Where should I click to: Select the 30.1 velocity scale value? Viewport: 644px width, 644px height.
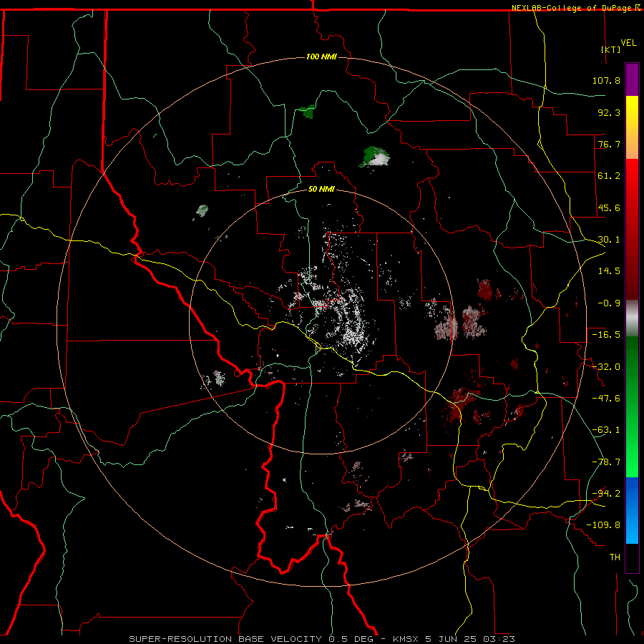pyautogui.click(x=609, y=240)
